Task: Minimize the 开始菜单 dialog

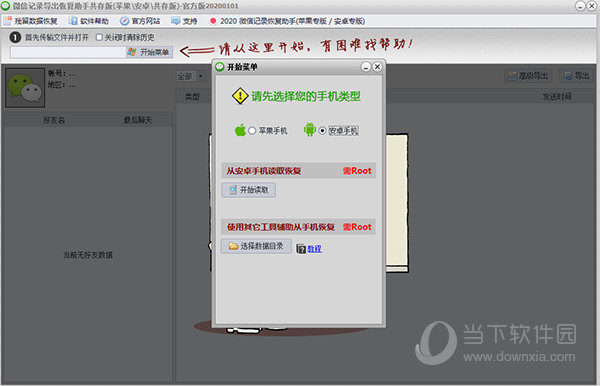Action: click(366, 67)
